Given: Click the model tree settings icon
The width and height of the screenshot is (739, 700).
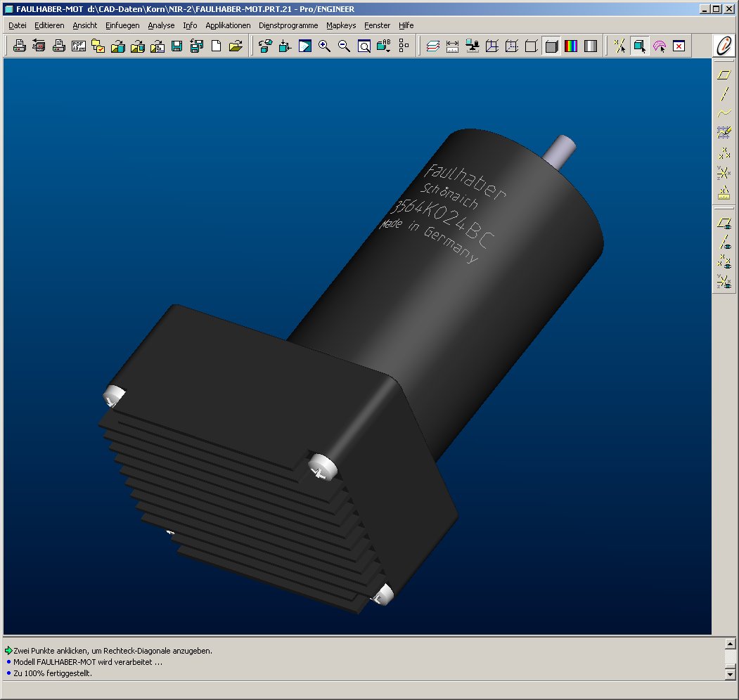Looking at the screenshot, I should pos(404,46).
